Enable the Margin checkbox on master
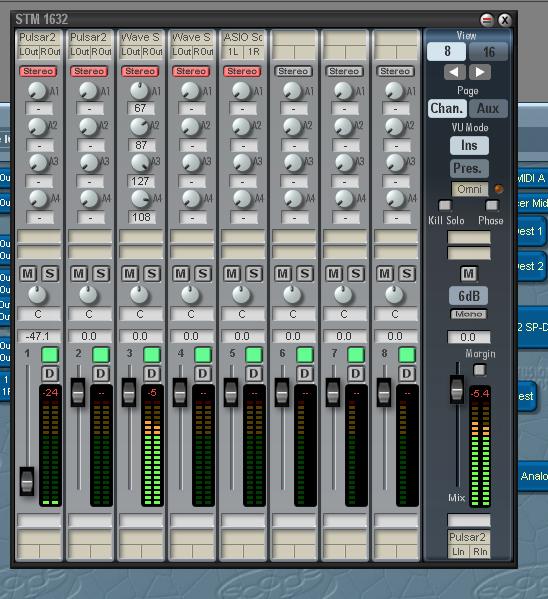 [x=480, y=369]
